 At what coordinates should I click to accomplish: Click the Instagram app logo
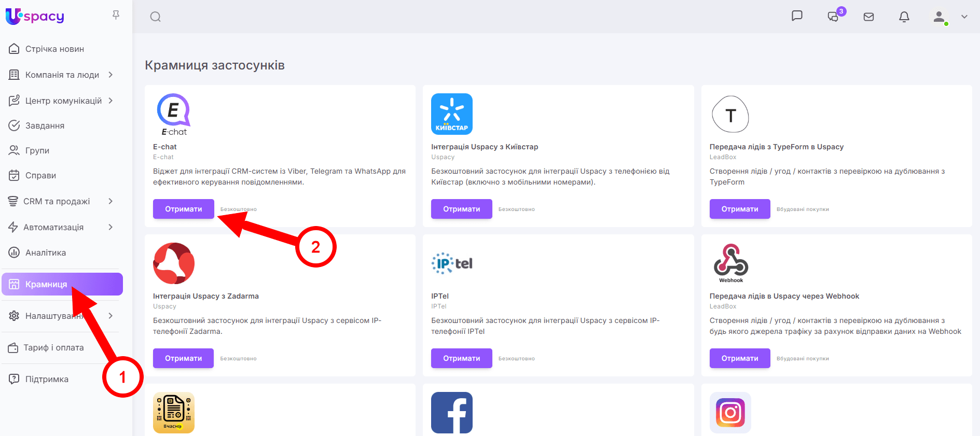click(730, 413)
